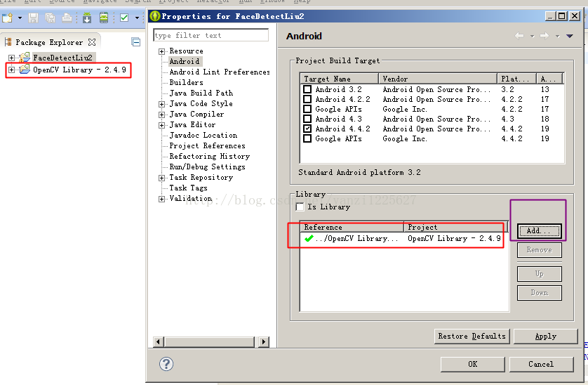The width and height of the screenshot is (588, 385).
Task: Click the Android Lint check icon
Action: pos(124,18)
